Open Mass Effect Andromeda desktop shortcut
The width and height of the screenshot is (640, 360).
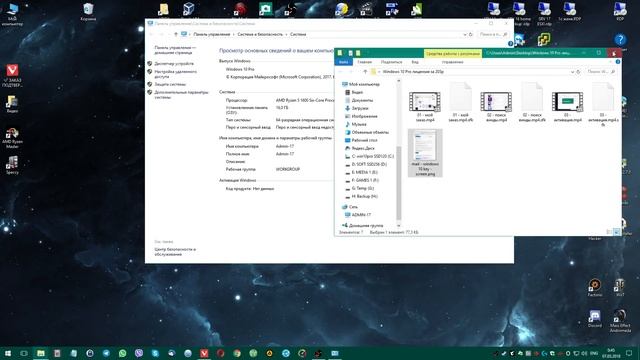pyautogui.click(x=620, y=321)
